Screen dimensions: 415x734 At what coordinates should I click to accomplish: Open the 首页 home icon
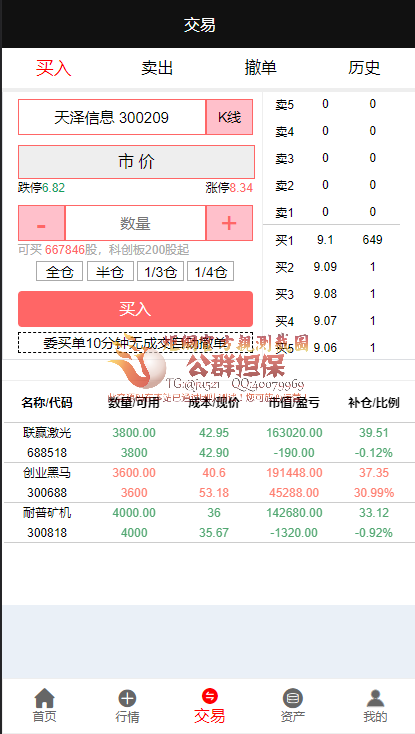pos(44,698)
